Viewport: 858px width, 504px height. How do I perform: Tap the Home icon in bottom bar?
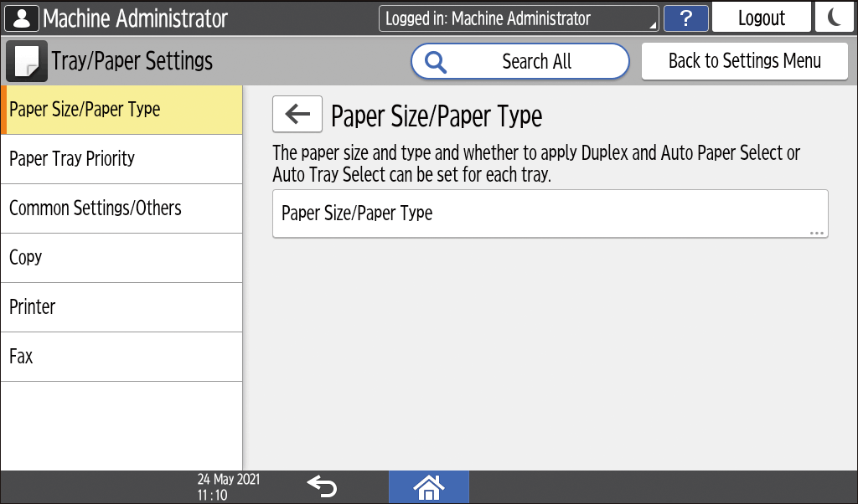coord(428,486)
